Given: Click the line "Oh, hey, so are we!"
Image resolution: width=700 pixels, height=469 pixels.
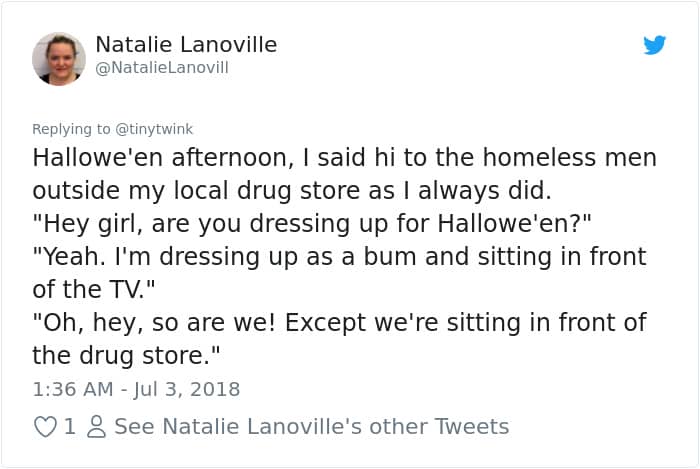Looking at the screenshot, I should click(x=339, y=322).
